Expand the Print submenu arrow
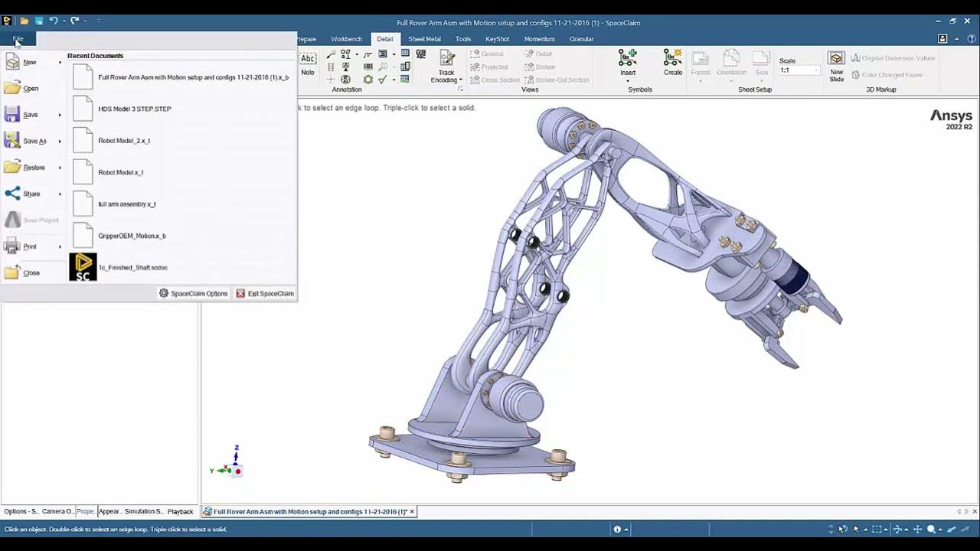This screenshot has height=551, width=980. 60,247
